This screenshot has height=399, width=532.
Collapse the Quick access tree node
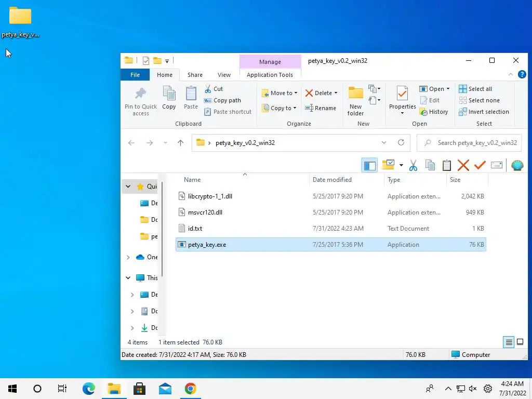point(128,187)
